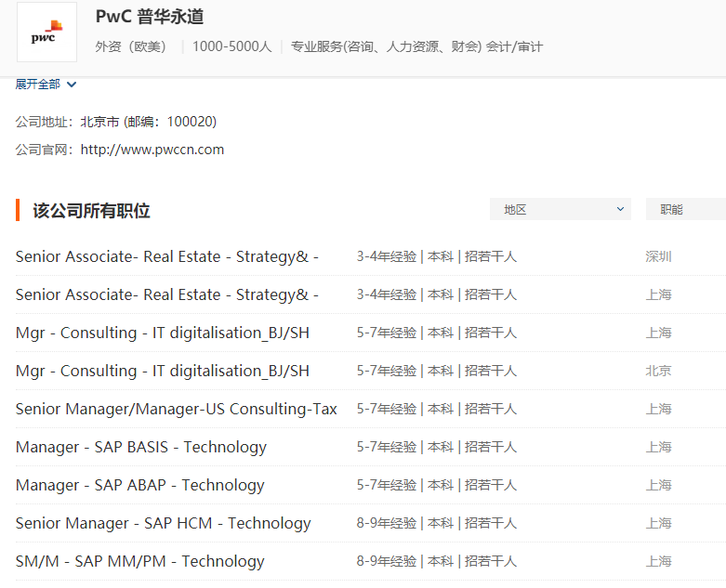The height and width of the screenshot is (588, 726).
Task: Open Mgr Consulting IT digitalisation job in 北京
Action: tap(163, 371)
